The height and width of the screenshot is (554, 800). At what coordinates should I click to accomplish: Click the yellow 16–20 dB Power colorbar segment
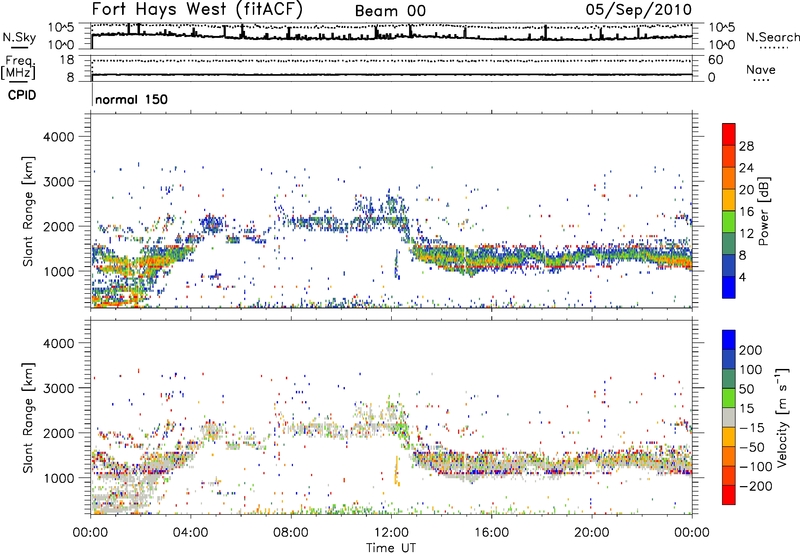(x=729, y=199)
